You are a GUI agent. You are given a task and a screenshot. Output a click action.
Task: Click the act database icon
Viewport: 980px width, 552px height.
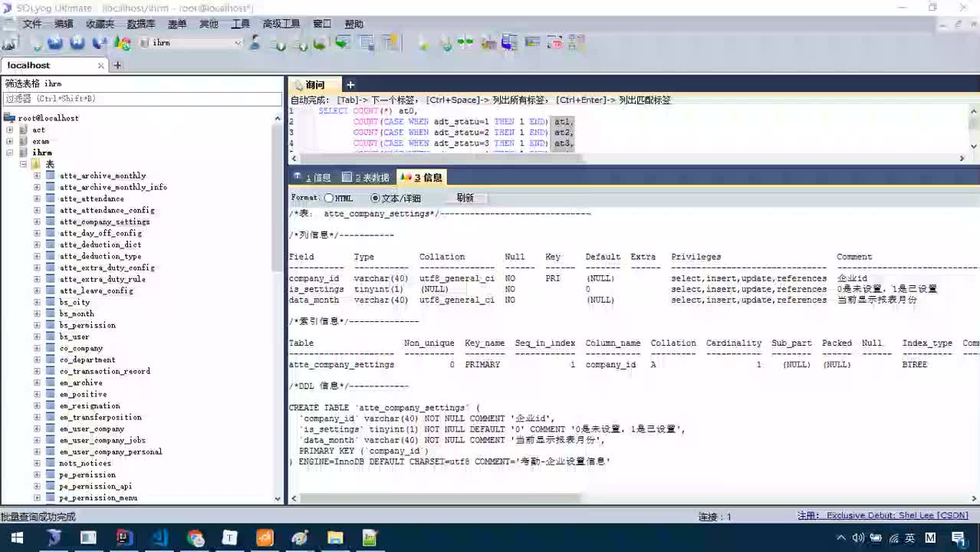click(24, 130)
